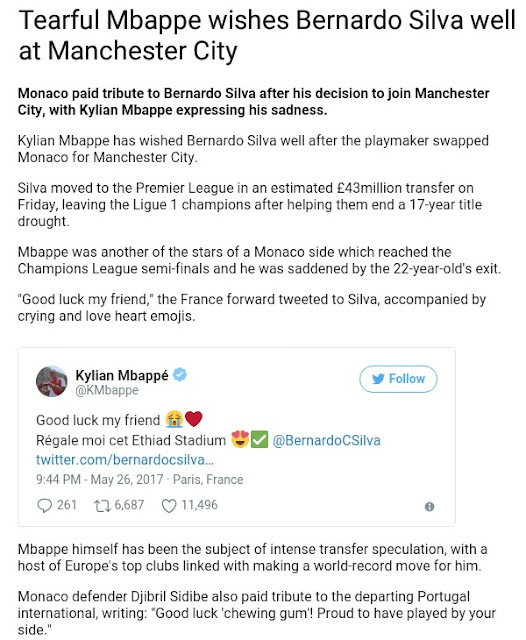Viewport: 526px width, 640px height.
Task: Click the reply speech bubble icon
Action: 44,505
